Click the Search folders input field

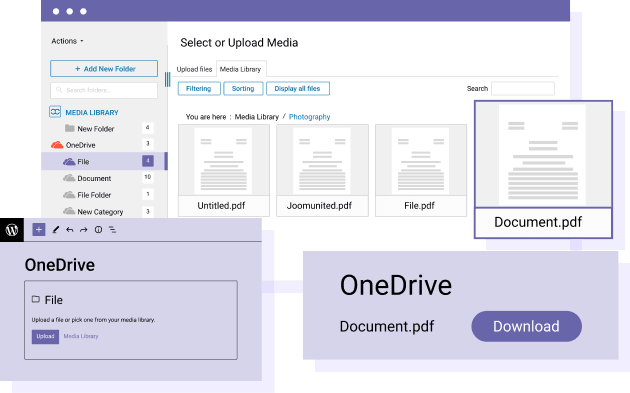(104, 90)
